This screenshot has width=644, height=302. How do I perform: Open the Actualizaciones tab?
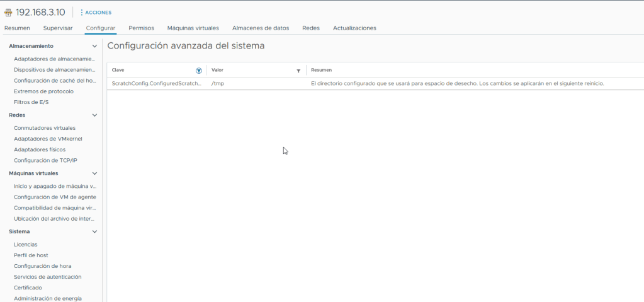click(x=354, y=28)
